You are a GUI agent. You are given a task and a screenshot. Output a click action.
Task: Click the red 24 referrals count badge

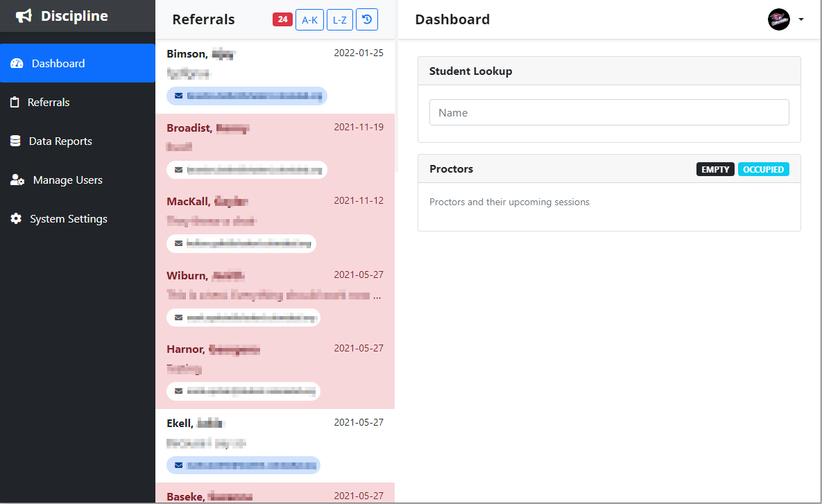point(282,20)
